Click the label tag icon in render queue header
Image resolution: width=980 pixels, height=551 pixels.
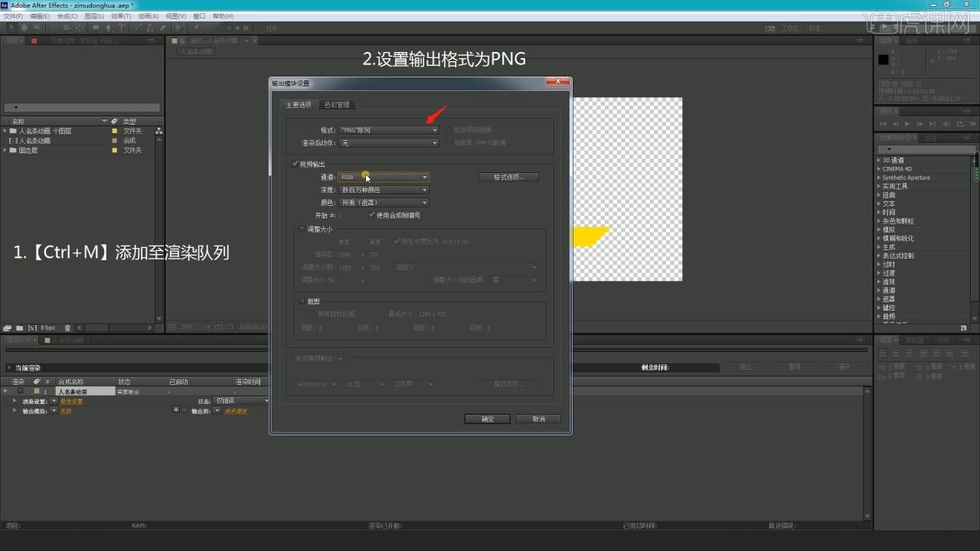click(x=37, y=381)
